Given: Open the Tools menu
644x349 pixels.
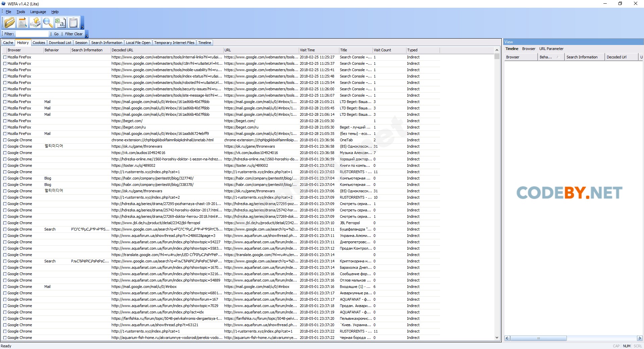Looking at the screenshot, I should click(21, 12).
